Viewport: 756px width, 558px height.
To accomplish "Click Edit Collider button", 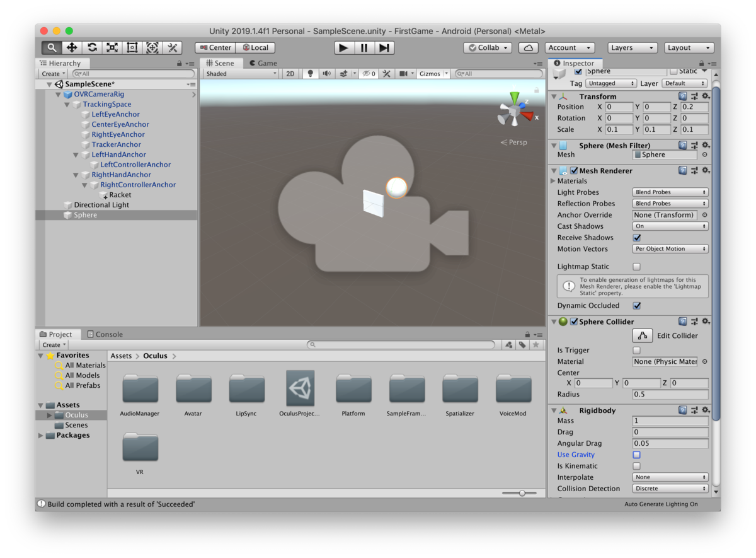I will [x=643, y=335].
